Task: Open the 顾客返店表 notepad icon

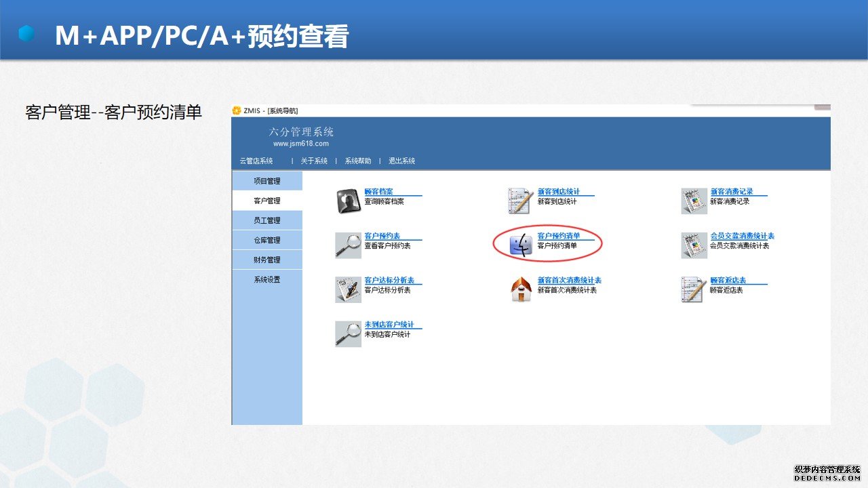Action: tap(694, 289)
